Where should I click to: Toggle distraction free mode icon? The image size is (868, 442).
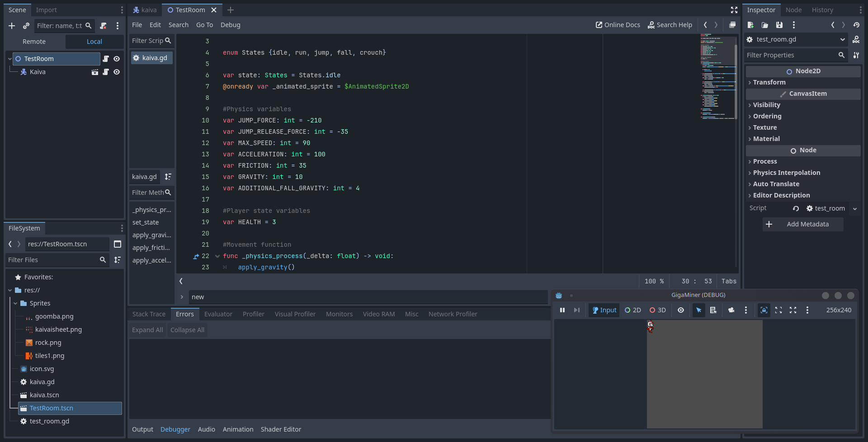coord(734,10)
